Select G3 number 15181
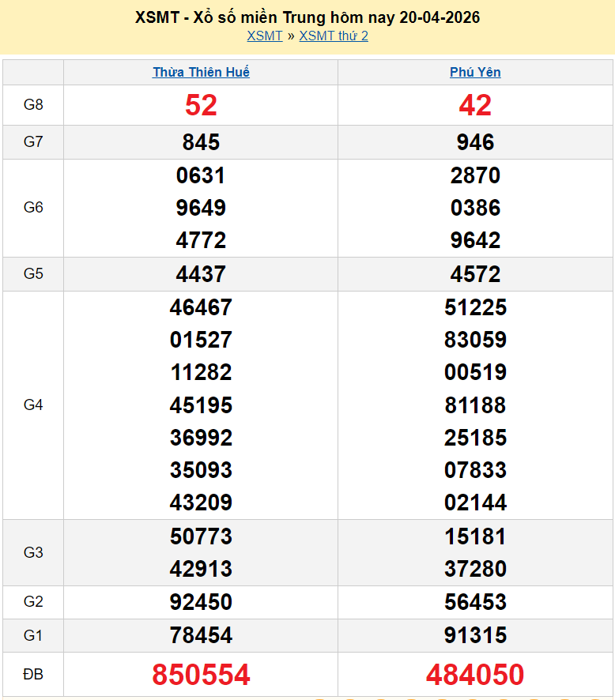 coord(475,536)
